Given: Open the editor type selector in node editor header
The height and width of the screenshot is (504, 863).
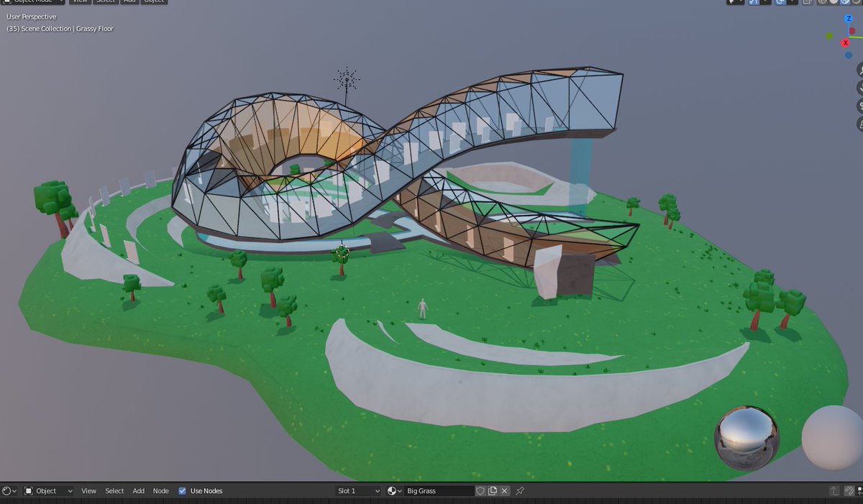Looking at the screenshot, I should (x=9, y=491).
